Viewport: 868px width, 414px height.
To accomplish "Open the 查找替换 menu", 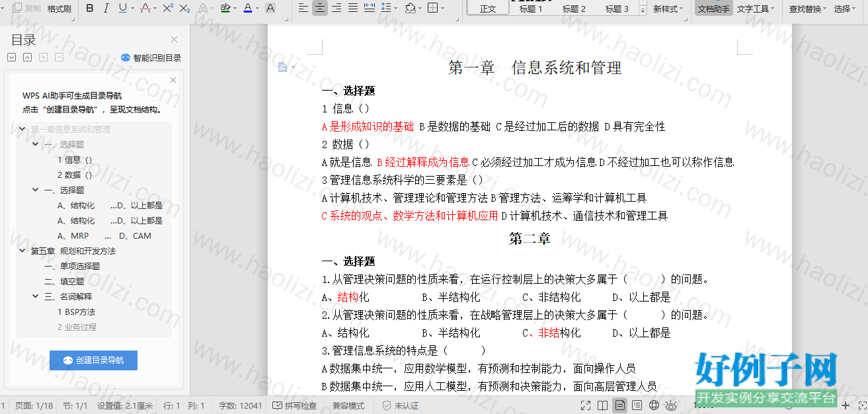I will click(808, 9).
